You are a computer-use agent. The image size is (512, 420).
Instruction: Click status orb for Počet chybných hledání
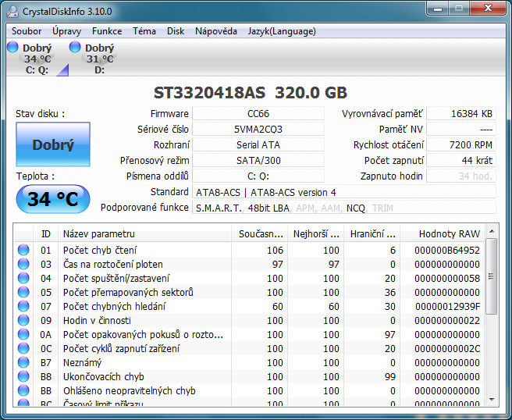23,307
